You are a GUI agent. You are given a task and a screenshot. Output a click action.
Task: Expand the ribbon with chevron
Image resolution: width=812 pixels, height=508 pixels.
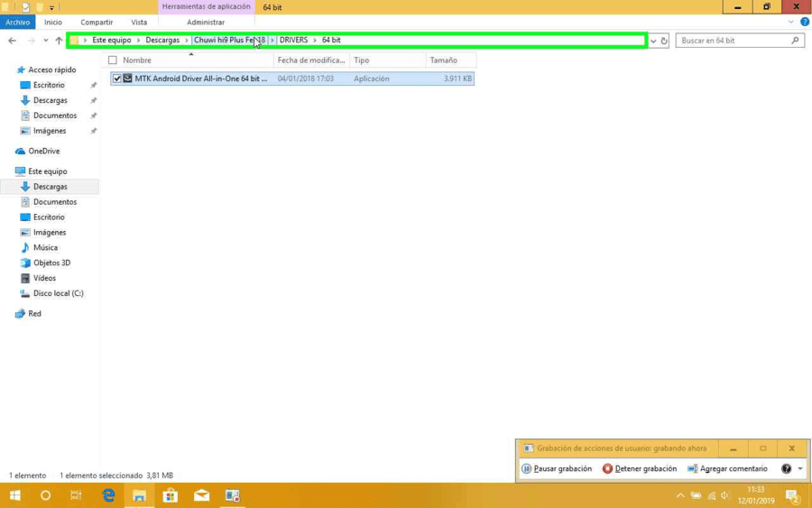(x=790, y=23)
